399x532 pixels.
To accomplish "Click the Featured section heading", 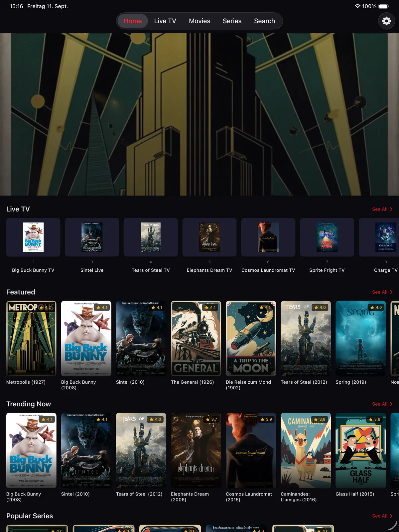I will (x=21, y=292).
